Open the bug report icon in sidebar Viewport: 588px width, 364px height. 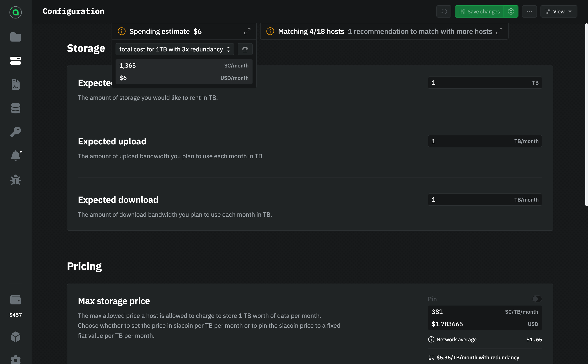coord(16,180)
